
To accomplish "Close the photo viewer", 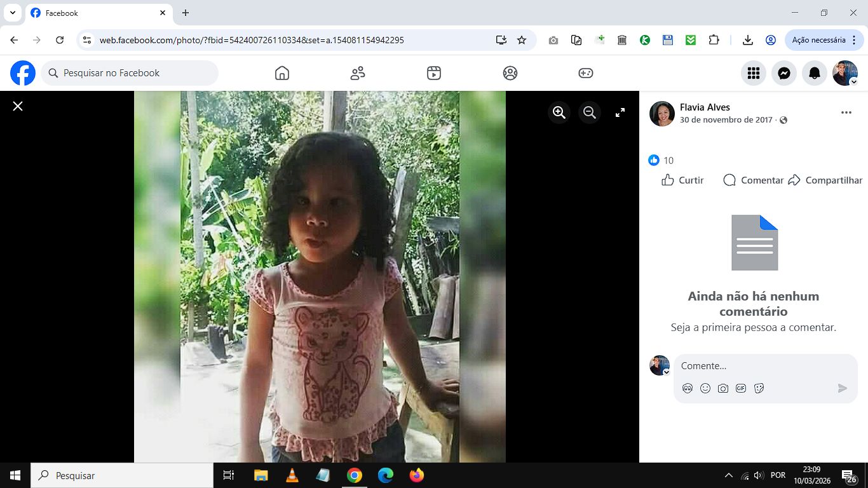I will [18, 106].
